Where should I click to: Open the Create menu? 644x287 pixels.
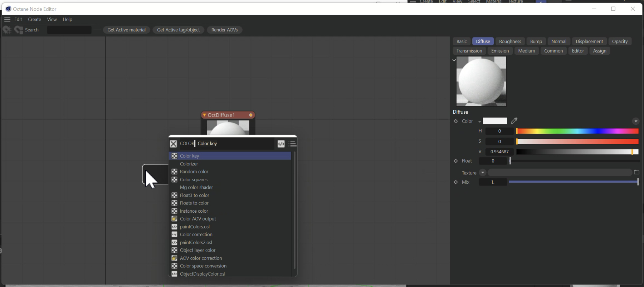[35, 19]
